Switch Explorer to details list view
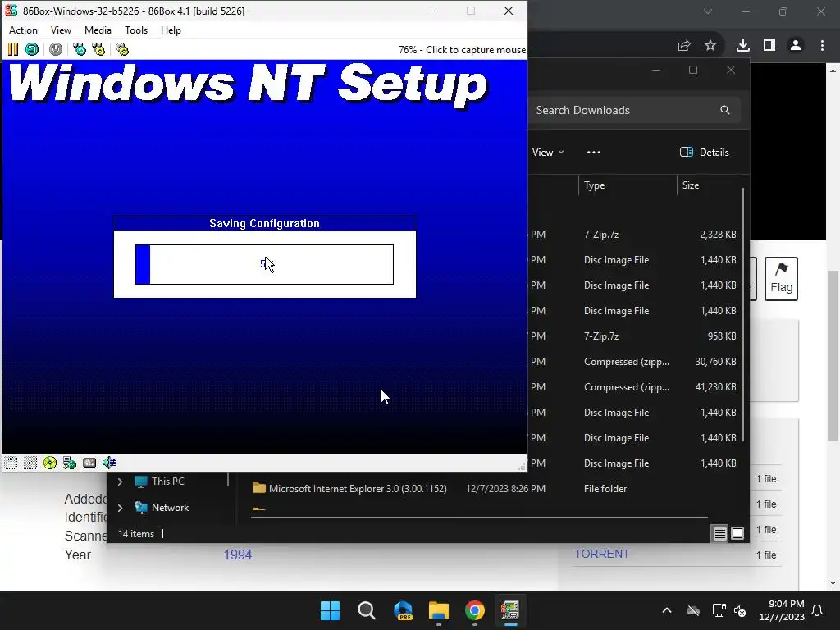Screen dimensions: 840x630 click(x=720, y=533)
